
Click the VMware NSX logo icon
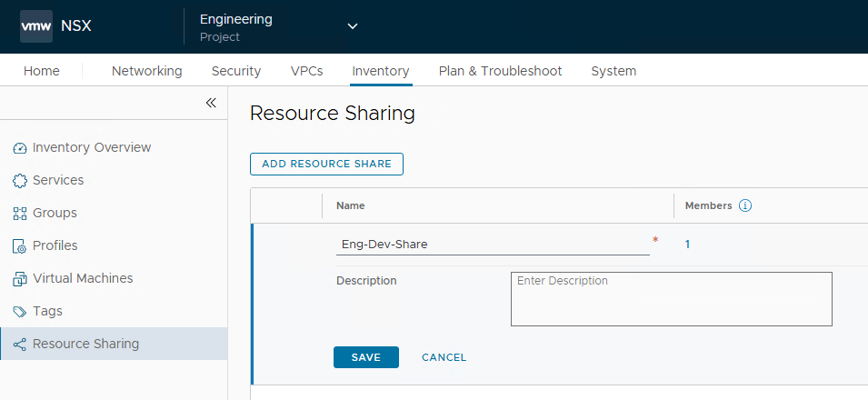[x=36, y=25]
